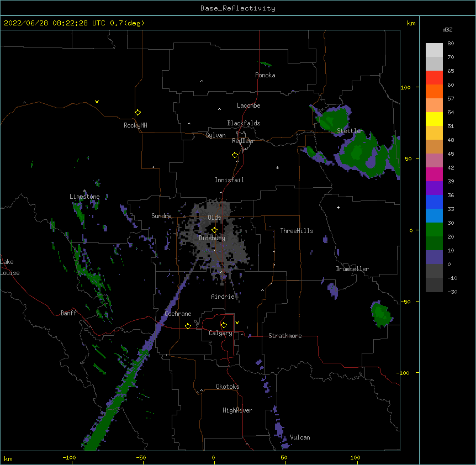The height and width of the screenshot is (465, 476).
Task: Click the Didsbury label
Action: pos(212,238)
